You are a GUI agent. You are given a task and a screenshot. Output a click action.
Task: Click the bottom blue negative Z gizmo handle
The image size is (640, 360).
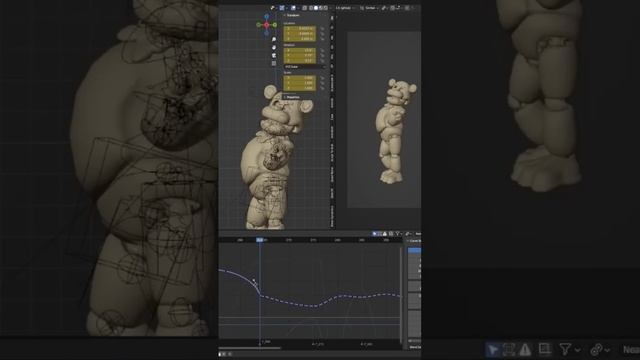pyautogui.click(x=267, y=33)
